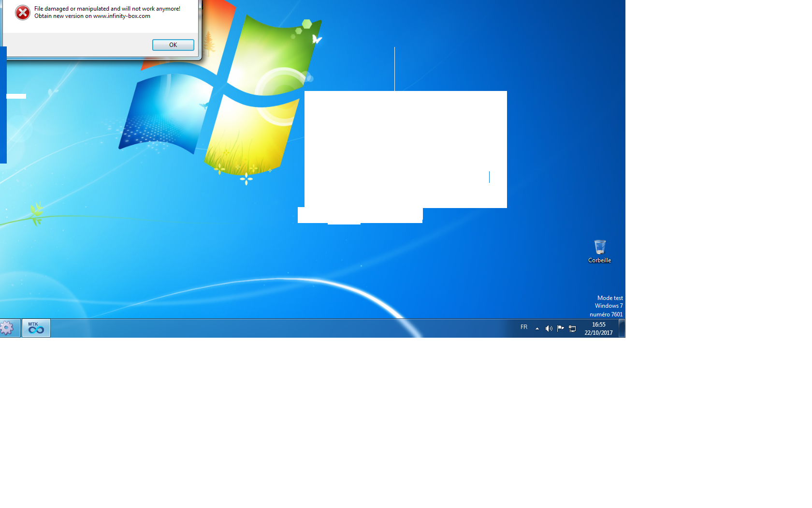Click the gear icon on taskbar
Image resolution: width=812 pixels, height=508 pixels.
click(7, 329)
